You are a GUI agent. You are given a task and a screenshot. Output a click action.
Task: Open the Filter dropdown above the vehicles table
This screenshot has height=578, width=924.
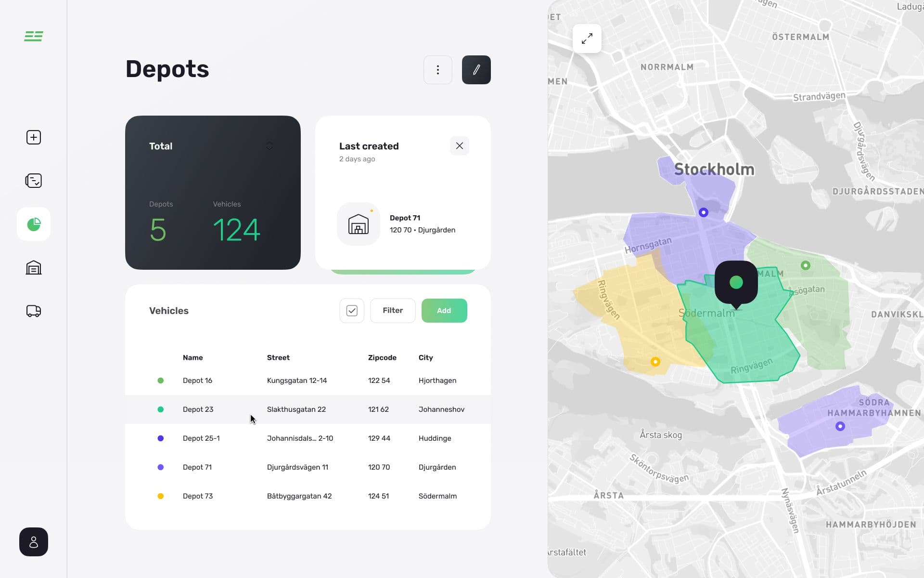tap(393, 310)
